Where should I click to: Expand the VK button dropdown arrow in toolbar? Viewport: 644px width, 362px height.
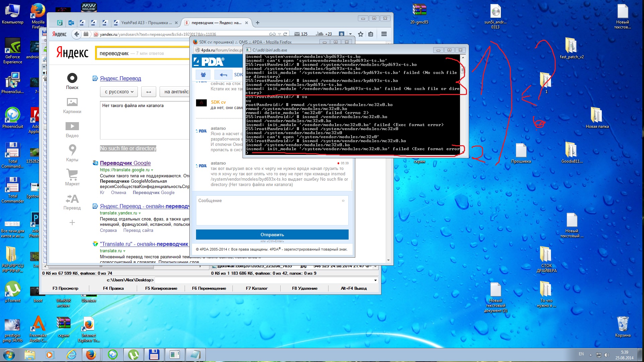tap(350, 34)
